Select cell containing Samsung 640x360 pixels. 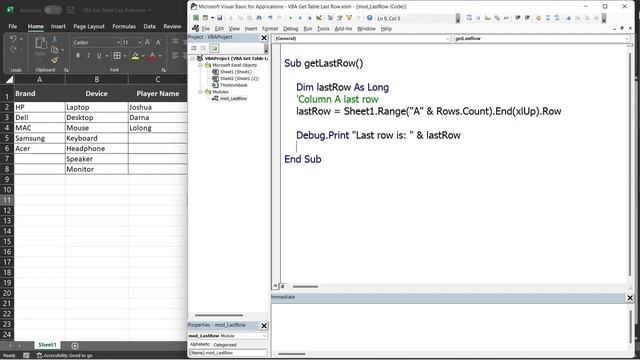pos(40,138)
